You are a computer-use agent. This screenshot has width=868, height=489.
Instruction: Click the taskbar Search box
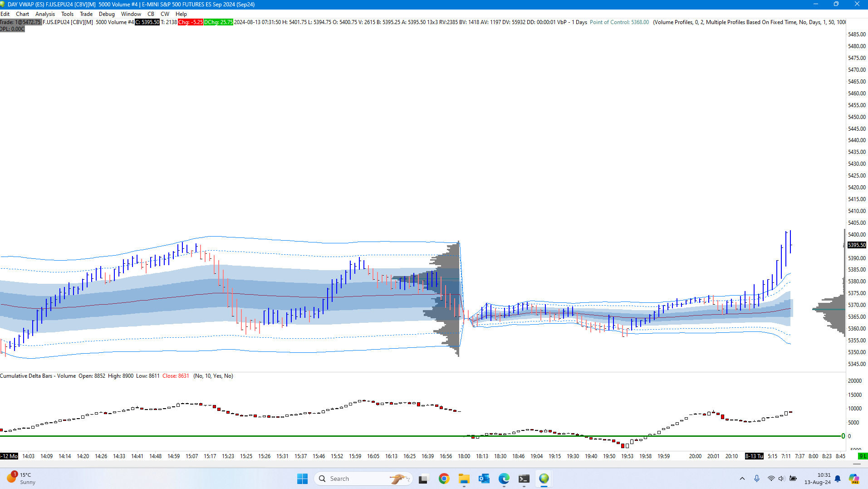coord(363,479)
